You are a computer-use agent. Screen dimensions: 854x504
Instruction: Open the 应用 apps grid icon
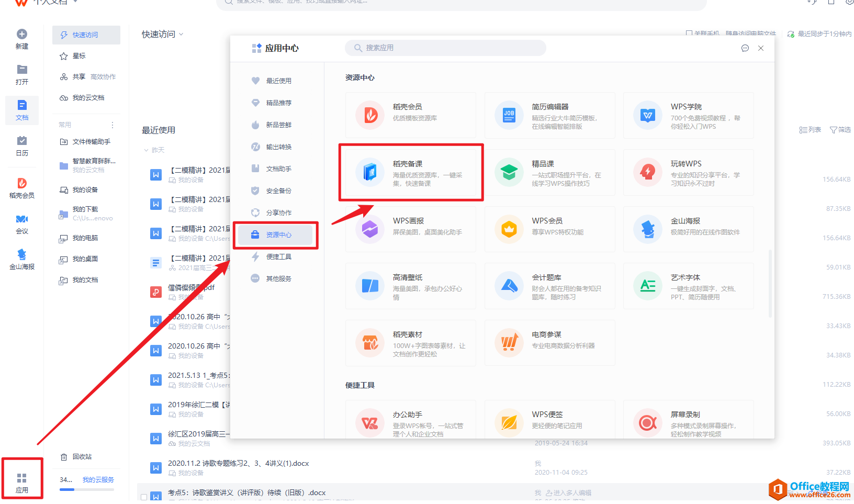coord(22,478)
